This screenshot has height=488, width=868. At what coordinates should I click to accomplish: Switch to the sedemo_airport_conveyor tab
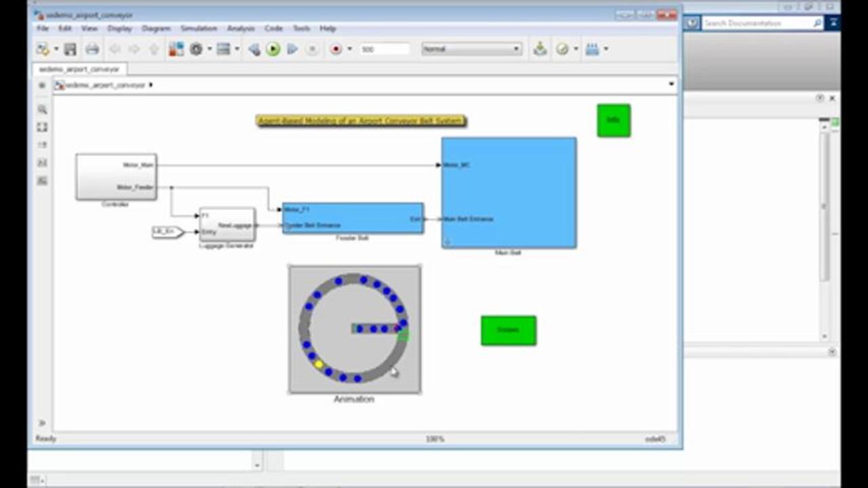click(79, 69)
